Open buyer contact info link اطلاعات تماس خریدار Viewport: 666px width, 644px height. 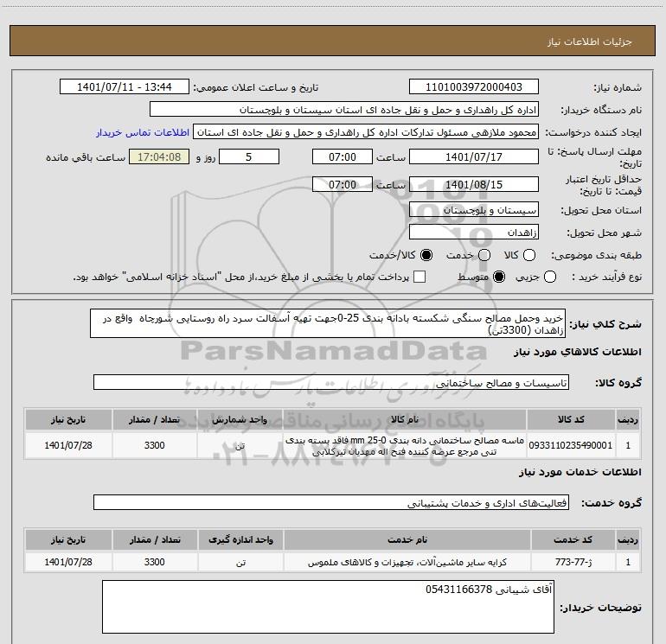click(x=143, y=132)
